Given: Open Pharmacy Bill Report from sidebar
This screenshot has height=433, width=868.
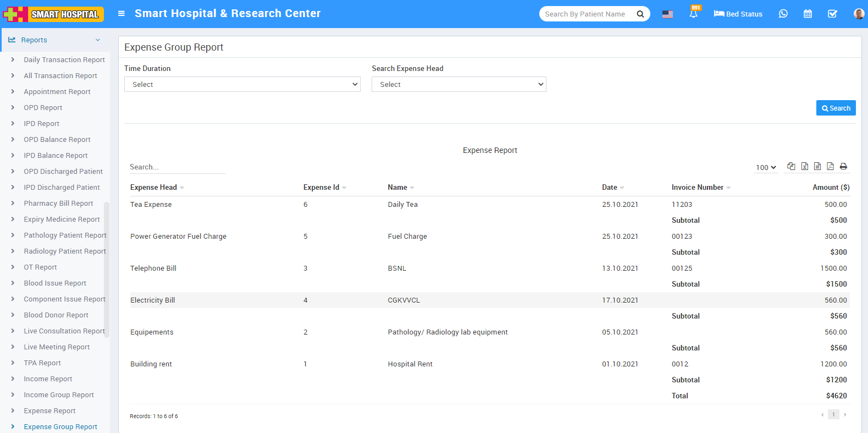Looking at the screenshot, I should (x=58, y=203).
